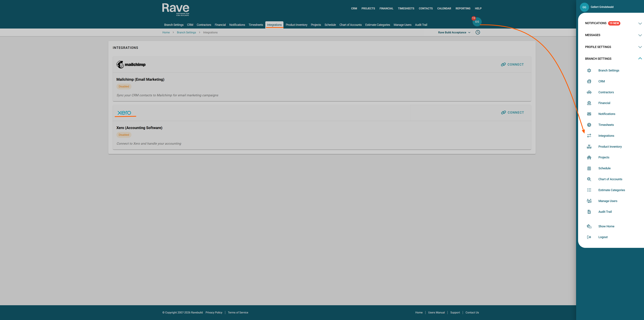The height and width of the screenshot is (320, 644).
Task: Collapse the Branch Settings section chevron
Action: coord(640,59)
